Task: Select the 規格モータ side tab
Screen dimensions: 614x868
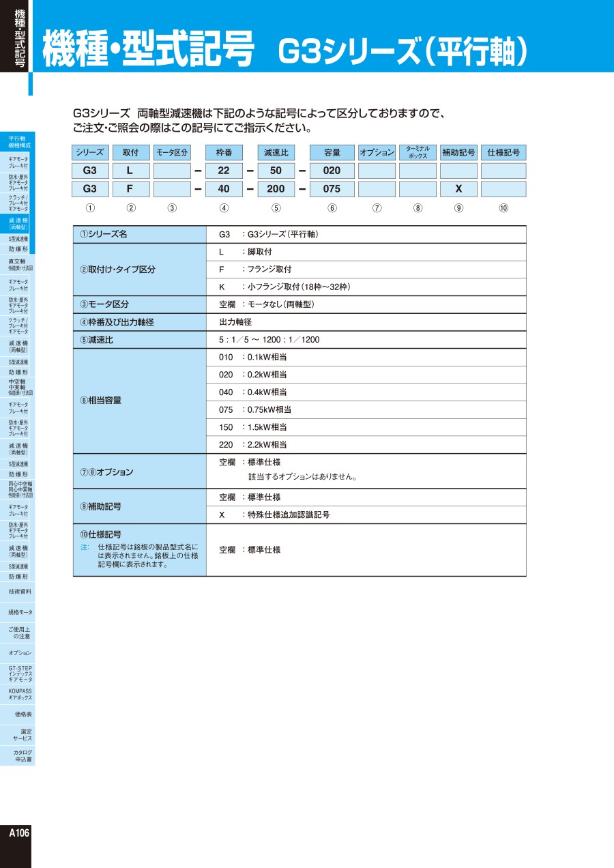Action: click(18, 612)
